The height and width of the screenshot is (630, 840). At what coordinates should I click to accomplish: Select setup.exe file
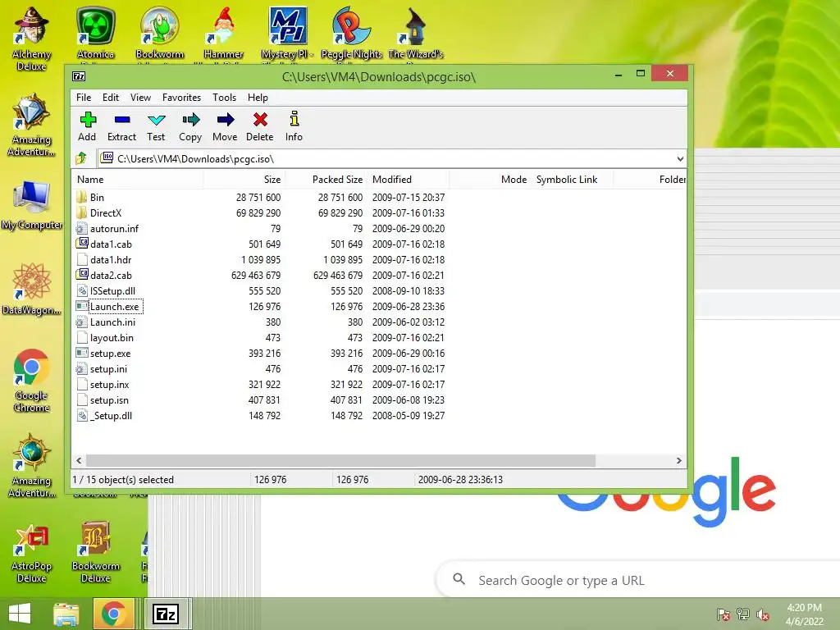[111, 354]
